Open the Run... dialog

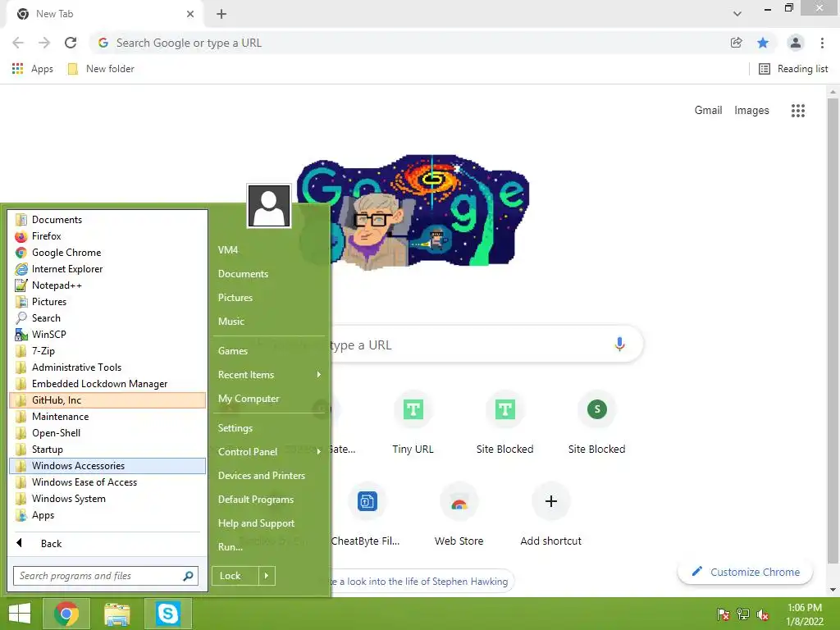point(269,547)
